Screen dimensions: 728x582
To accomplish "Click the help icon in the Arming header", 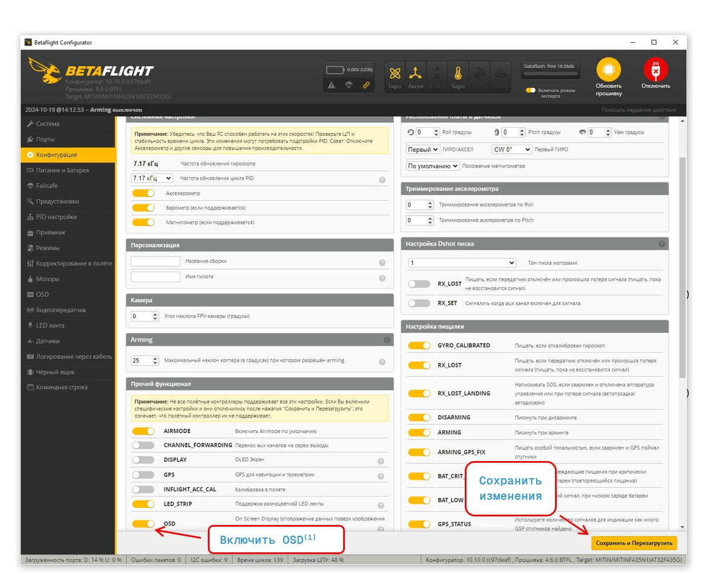I will tap(387, 340).
